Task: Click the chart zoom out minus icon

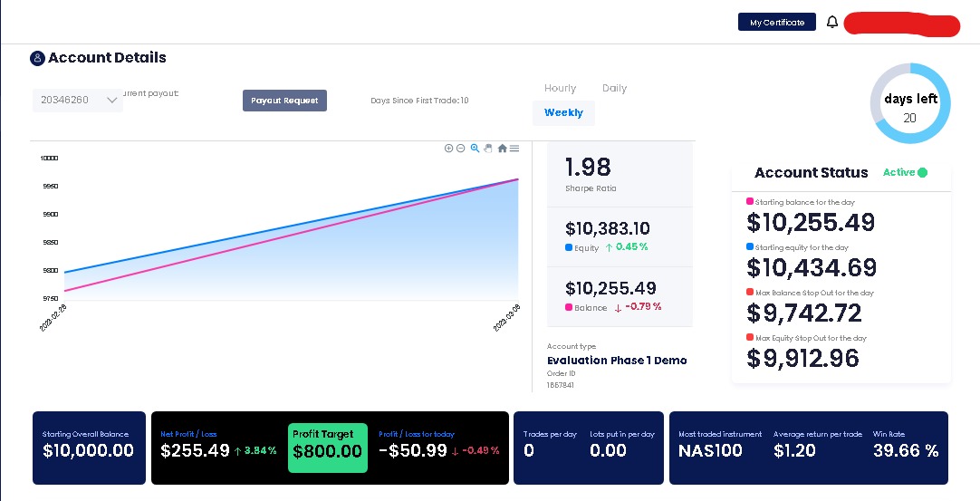Action: pos(461,149)
